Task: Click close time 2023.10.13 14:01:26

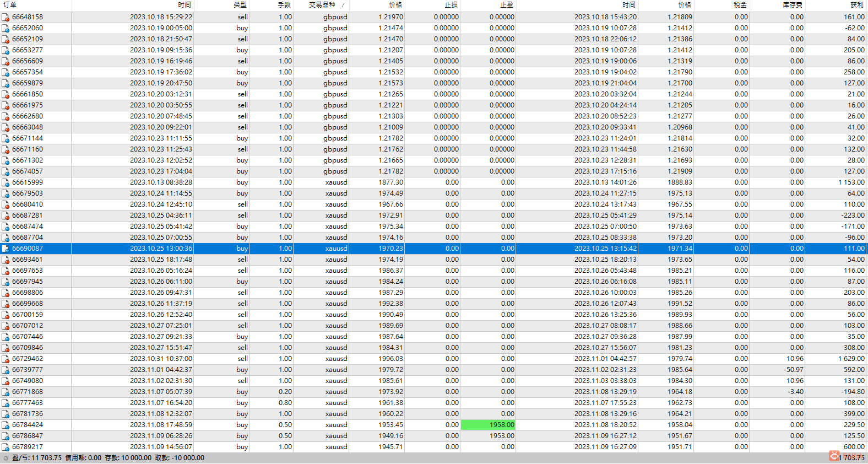Action: (605, 182)
